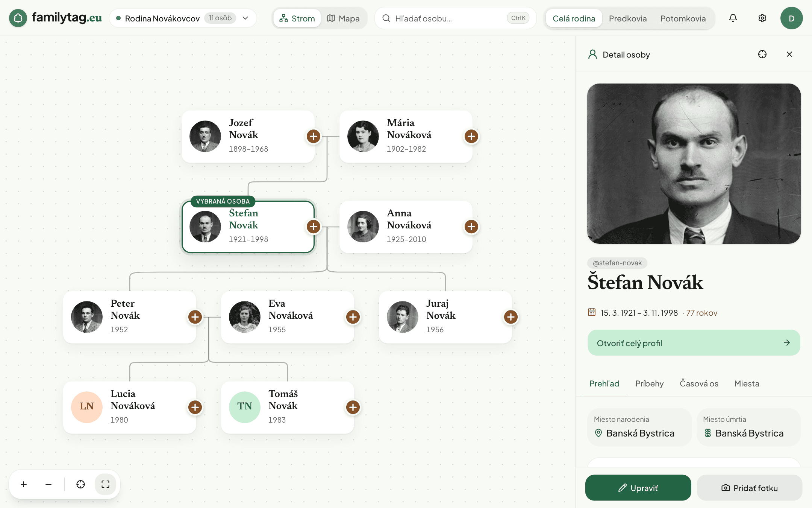Open the settings gear

click(x=762, y=18)
